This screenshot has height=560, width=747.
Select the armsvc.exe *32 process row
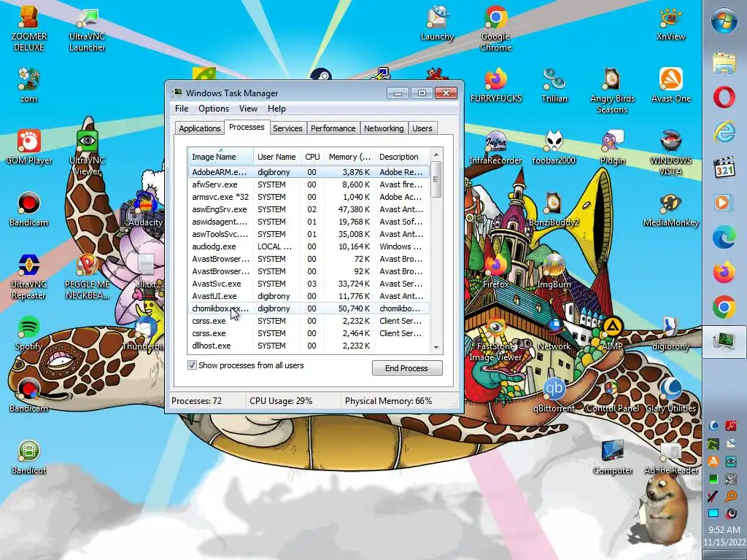pos(309,197)
